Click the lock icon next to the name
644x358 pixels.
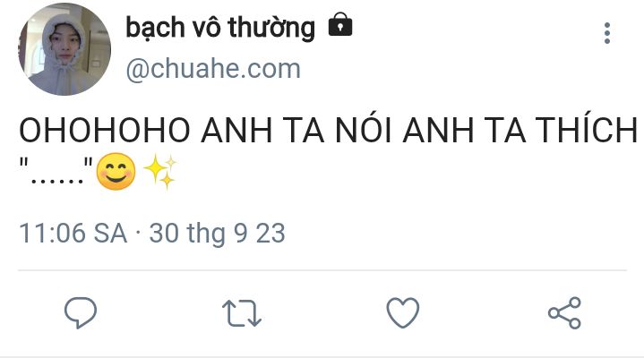click(340, 25)
